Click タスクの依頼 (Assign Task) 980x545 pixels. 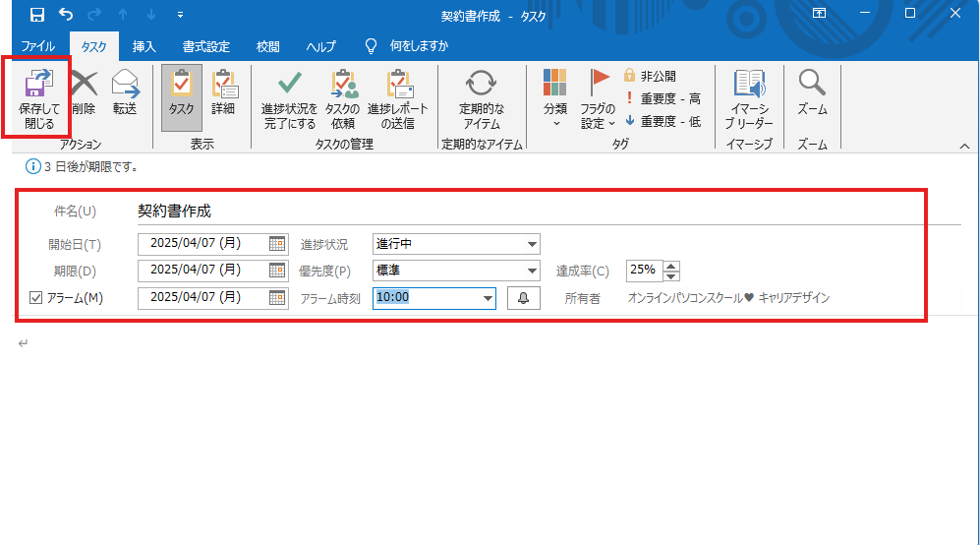(342, 98)
